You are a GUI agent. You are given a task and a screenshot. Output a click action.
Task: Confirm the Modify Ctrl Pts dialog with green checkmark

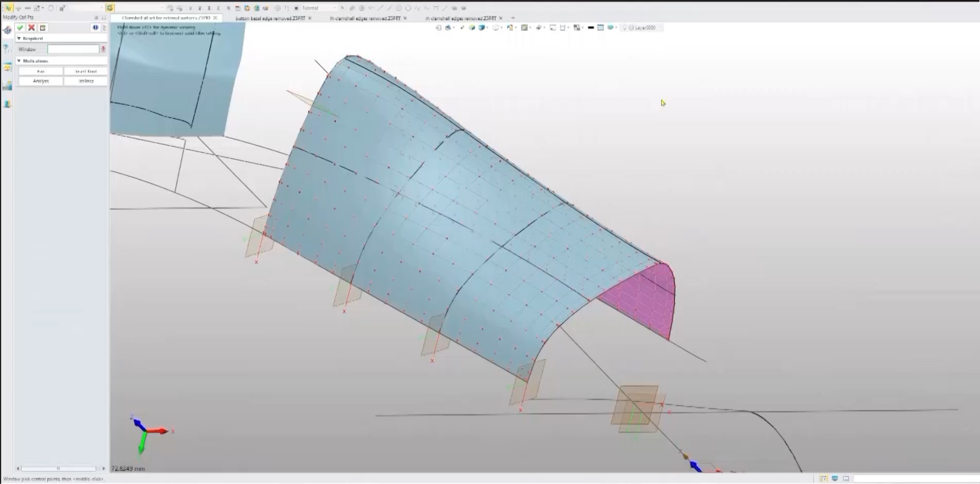19,28
